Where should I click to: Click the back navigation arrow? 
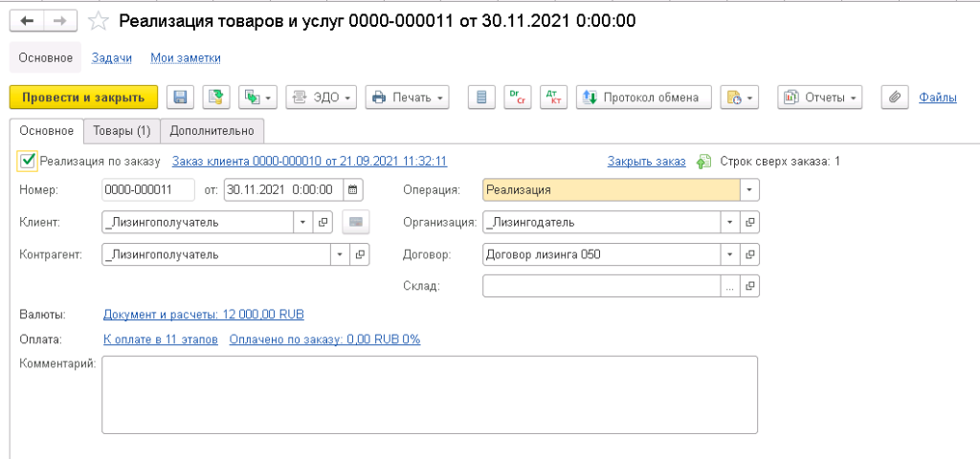pyautogui.click(x=27, y=20)
